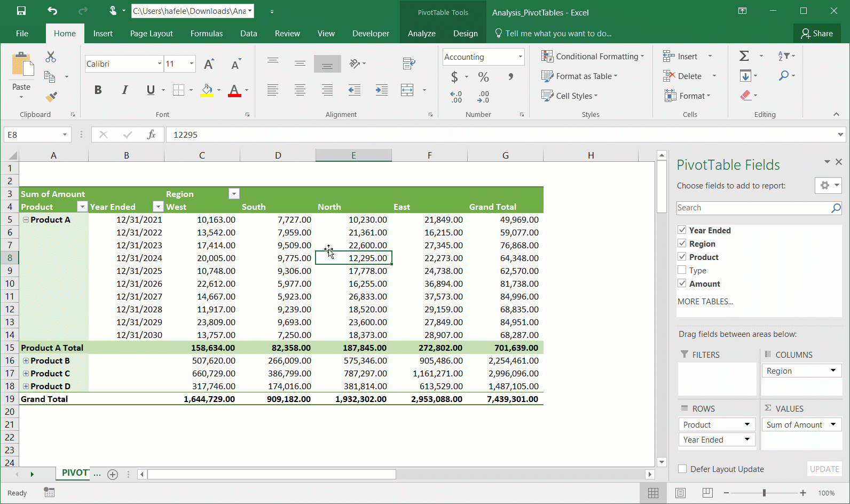Switch to Page Break Preview in status bar
The width and height of the screenshot is (850, 504).
tap(707, 493)
